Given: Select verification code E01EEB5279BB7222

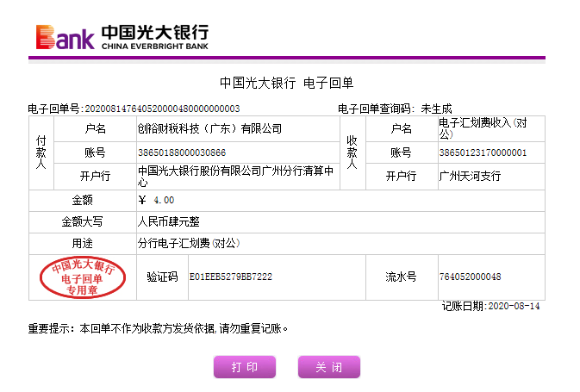Looking at the screenshot, I should [230, 277].
